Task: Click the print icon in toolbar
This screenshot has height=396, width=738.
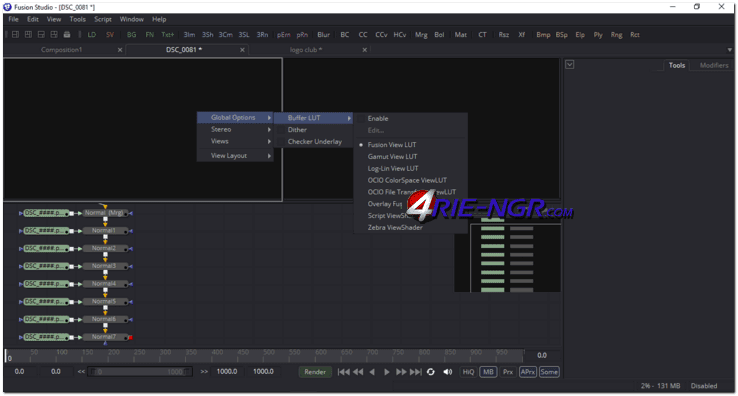Action: [x=67, y=35]
